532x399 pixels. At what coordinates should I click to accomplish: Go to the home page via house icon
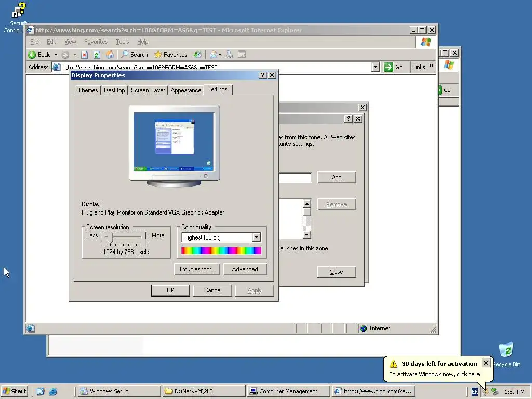110,55
